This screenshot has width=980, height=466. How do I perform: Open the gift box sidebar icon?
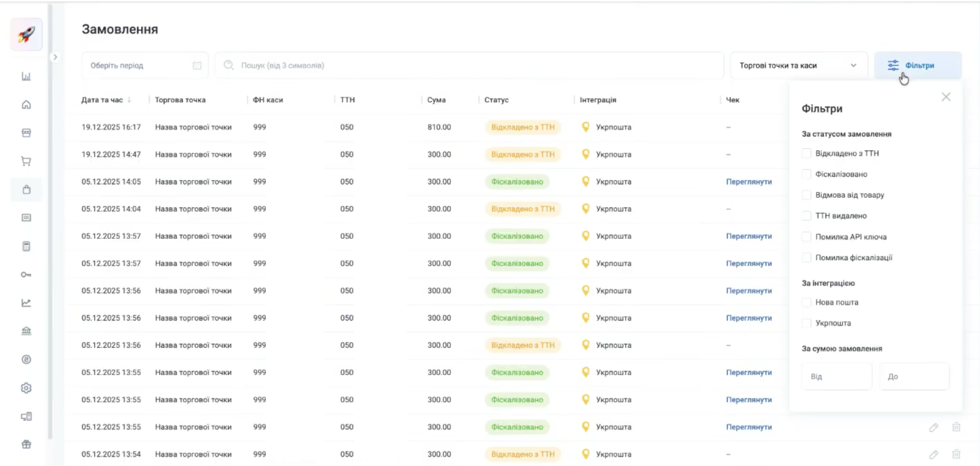(x=26, y=444)
